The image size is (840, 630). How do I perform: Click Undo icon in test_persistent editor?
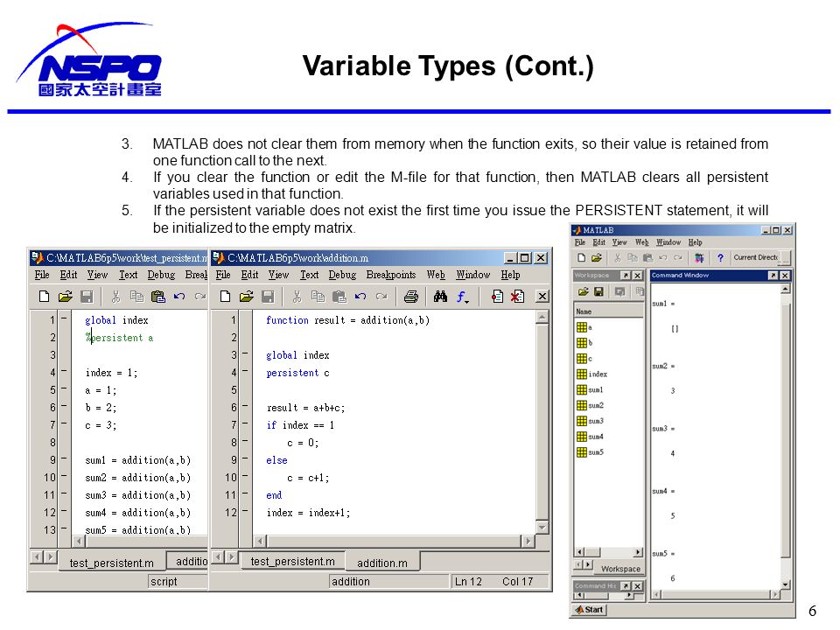click(179, 297)
